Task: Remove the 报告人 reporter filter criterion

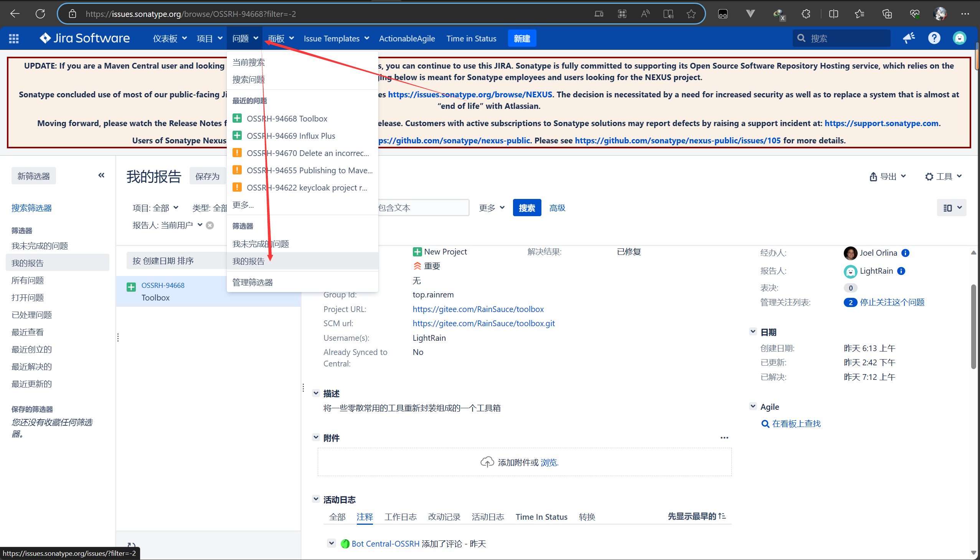Action: point(210,225)
